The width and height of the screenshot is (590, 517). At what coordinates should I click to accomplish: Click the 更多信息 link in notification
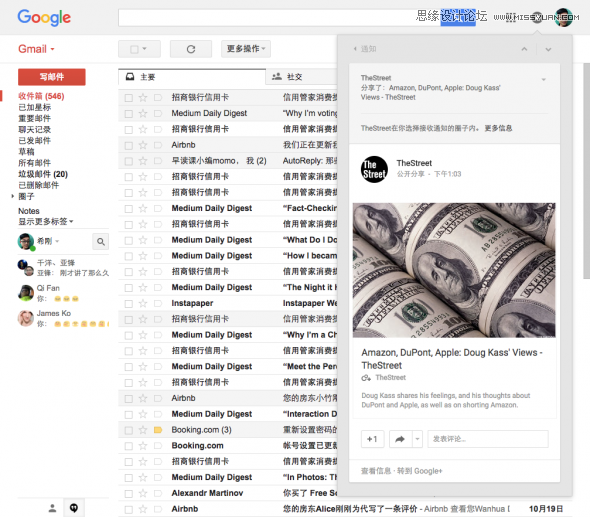tap(498, 128)
